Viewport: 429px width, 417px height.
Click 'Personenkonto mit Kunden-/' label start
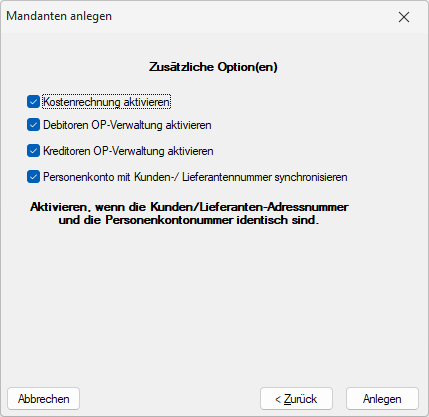(112, 177)
